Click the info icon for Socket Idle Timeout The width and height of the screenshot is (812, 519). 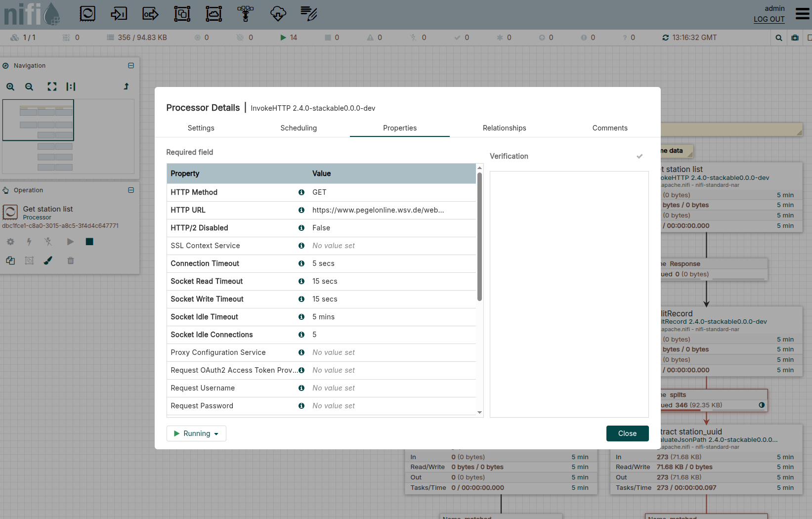click(x=301, y=317)
